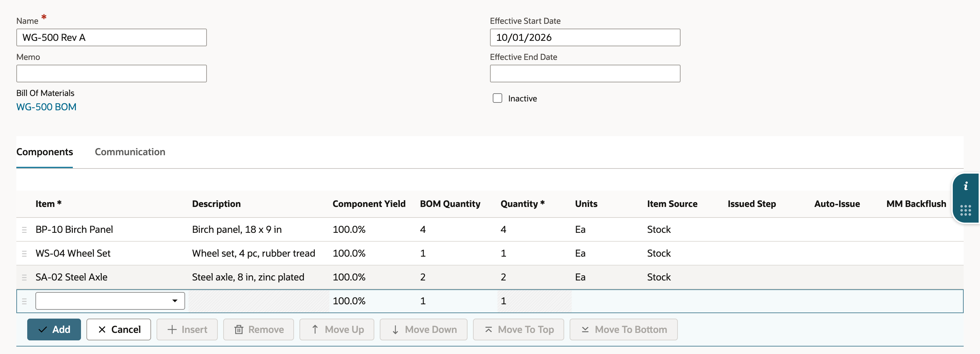980x354 pixels.
Task: Select the BP-10 Birch Panel item cell
Action: point(74,229)
